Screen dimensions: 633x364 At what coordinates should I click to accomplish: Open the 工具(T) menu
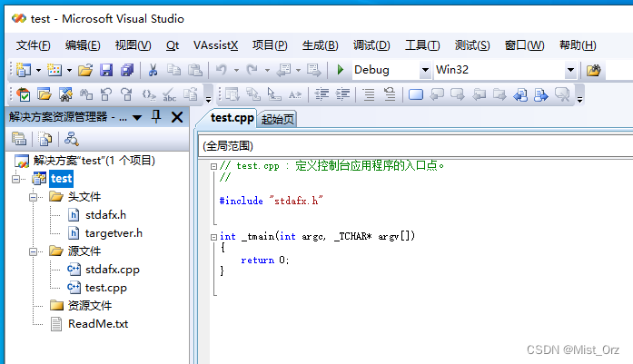(422, 45)
